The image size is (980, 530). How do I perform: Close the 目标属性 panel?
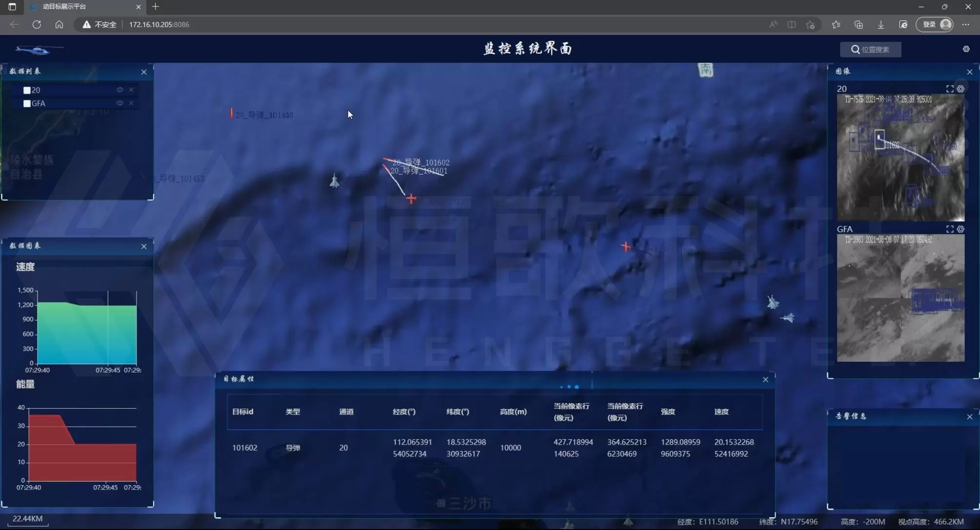(765, 379)
